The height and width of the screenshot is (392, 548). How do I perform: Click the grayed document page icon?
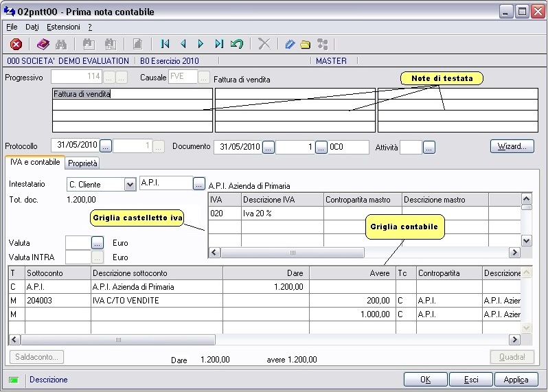click(138, 45)
